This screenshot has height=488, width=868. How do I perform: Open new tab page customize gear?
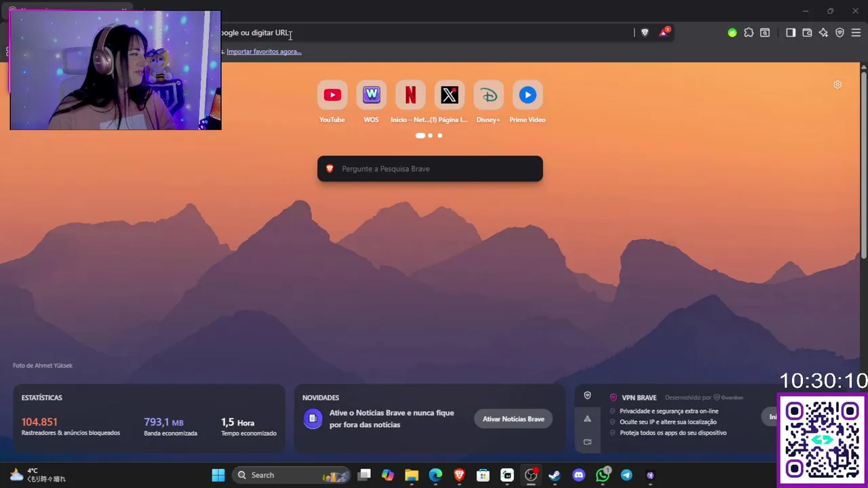coord(837,85)
